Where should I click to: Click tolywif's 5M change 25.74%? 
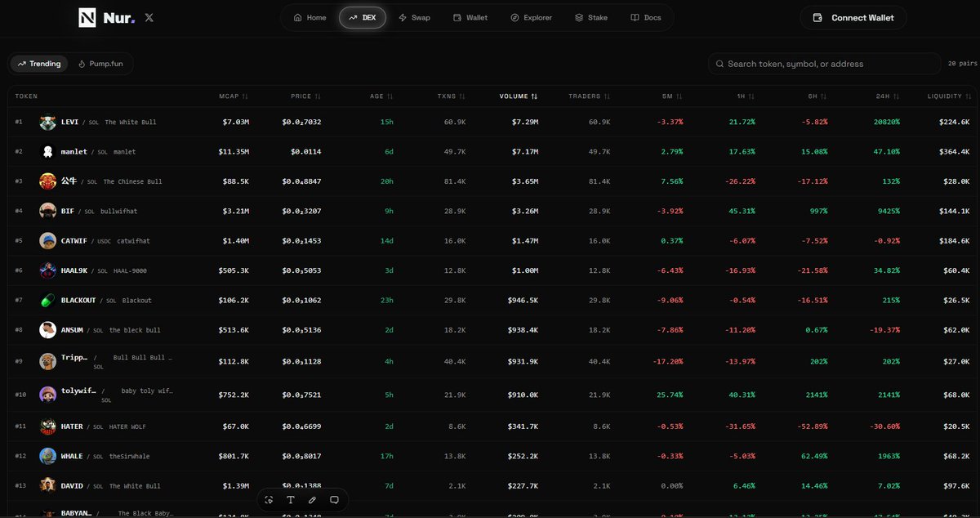pos(669,395)
